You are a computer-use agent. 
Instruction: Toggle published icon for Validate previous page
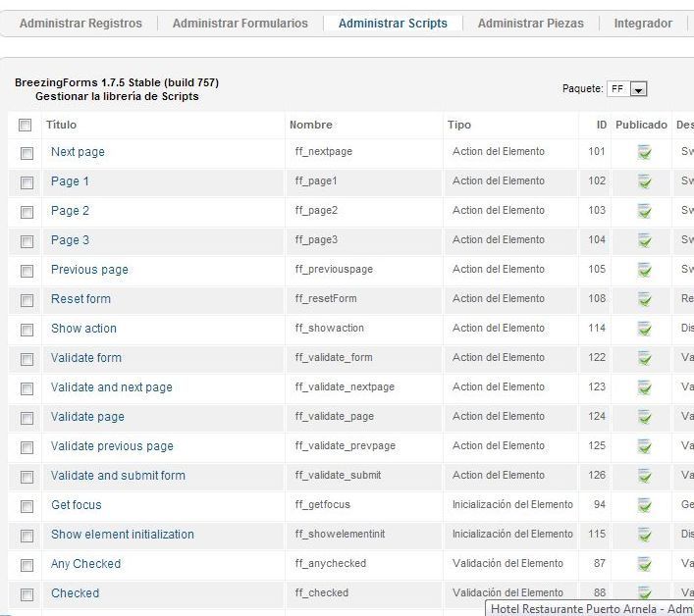644,446
